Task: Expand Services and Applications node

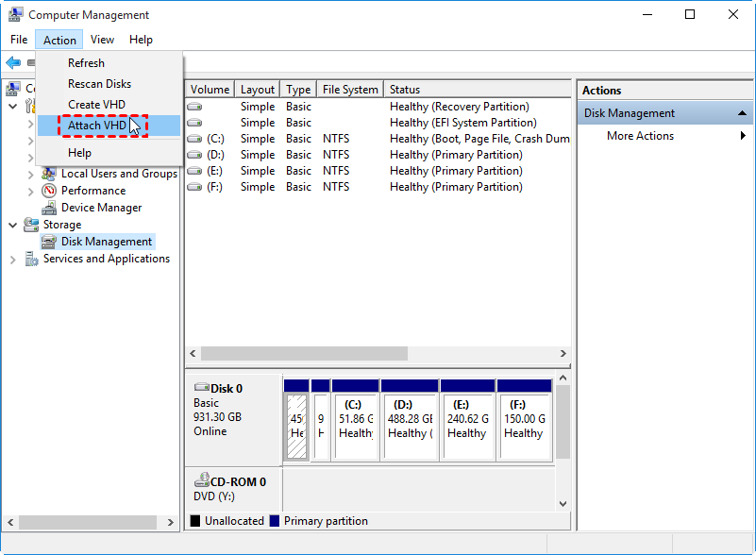Action: [13, 259]
